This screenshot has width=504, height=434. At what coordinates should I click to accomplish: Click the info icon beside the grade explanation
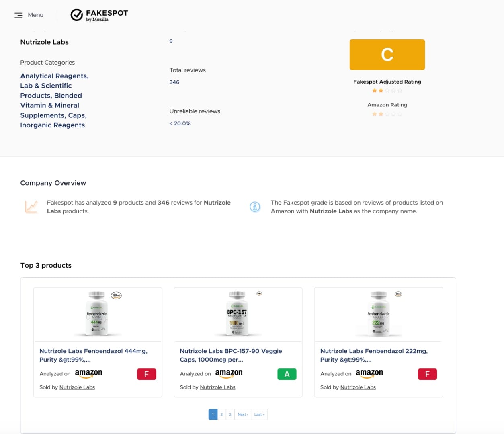coord(255,207)
